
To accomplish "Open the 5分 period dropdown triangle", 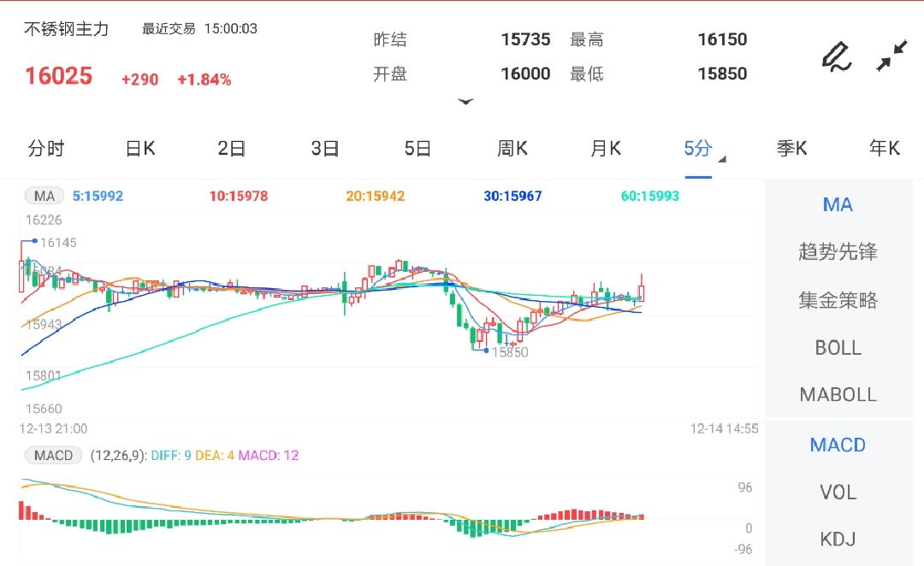I will [x=722, y=159].
